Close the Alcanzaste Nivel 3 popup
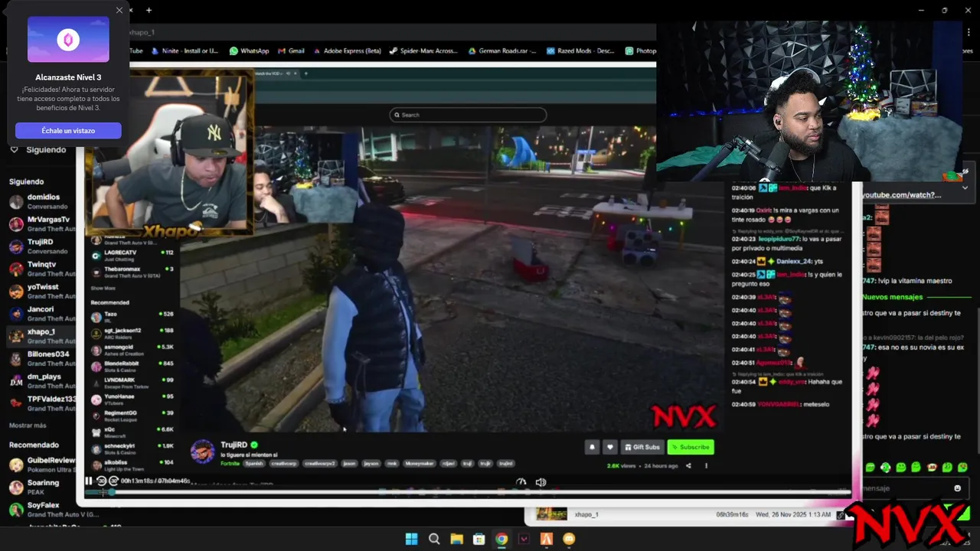Screen dimensions: 980x551 point(119,10)
